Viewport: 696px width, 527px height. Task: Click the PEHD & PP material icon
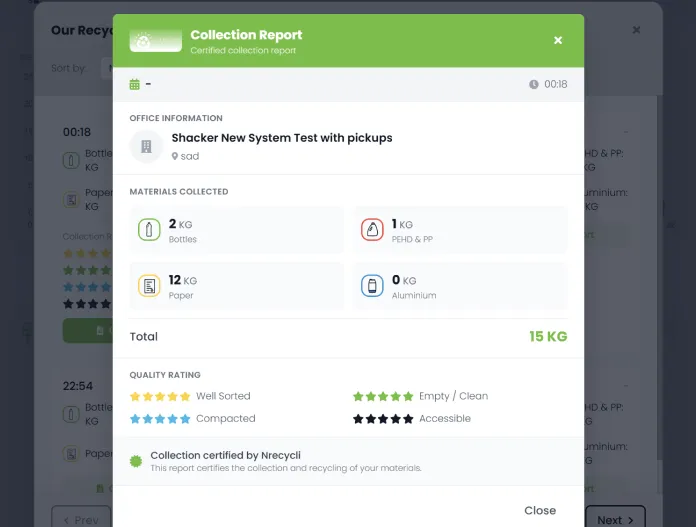point(372,230)
